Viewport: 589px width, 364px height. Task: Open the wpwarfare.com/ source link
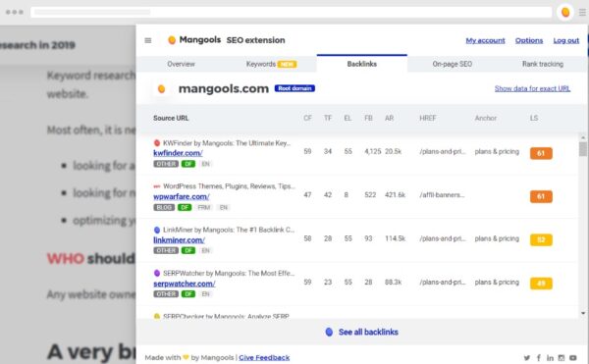(182, 196)
